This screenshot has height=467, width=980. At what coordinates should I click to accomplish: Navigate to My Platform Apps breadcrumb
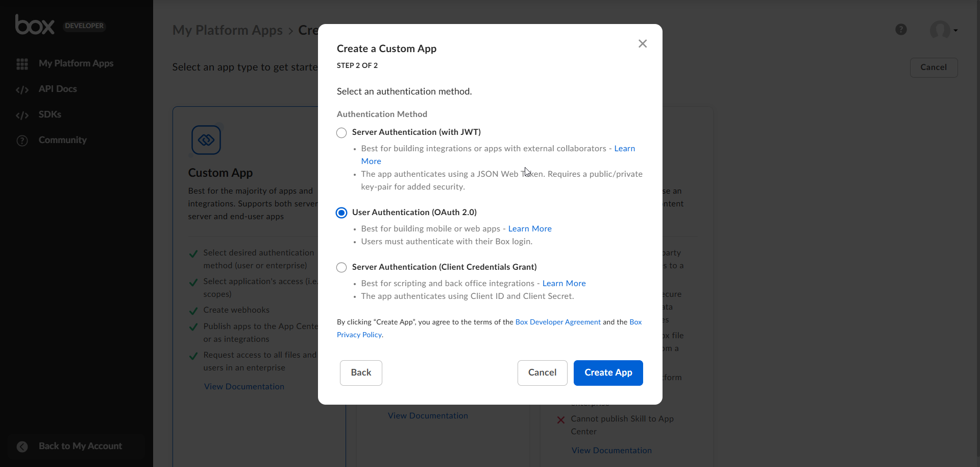(227, 31)
